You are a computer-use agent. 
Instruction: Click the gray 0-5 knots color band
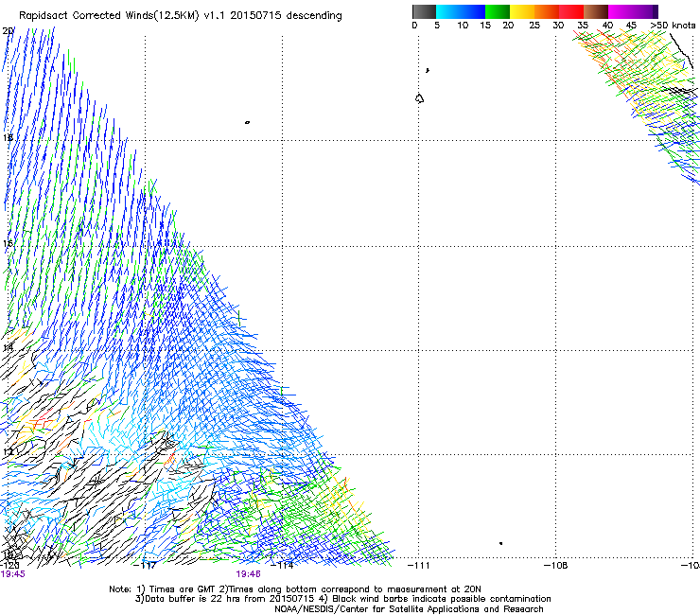[x=424, y=11]
